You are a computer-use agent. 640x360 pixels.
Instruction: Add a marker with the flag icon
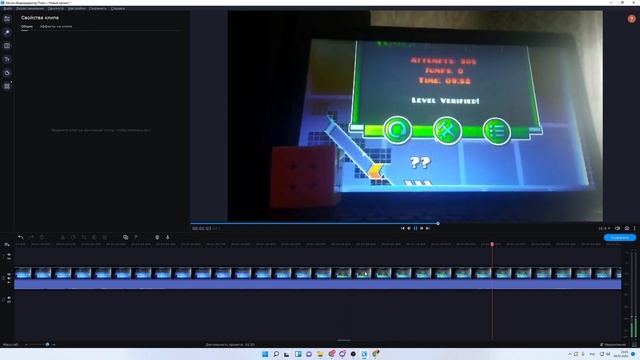[136, 237]
